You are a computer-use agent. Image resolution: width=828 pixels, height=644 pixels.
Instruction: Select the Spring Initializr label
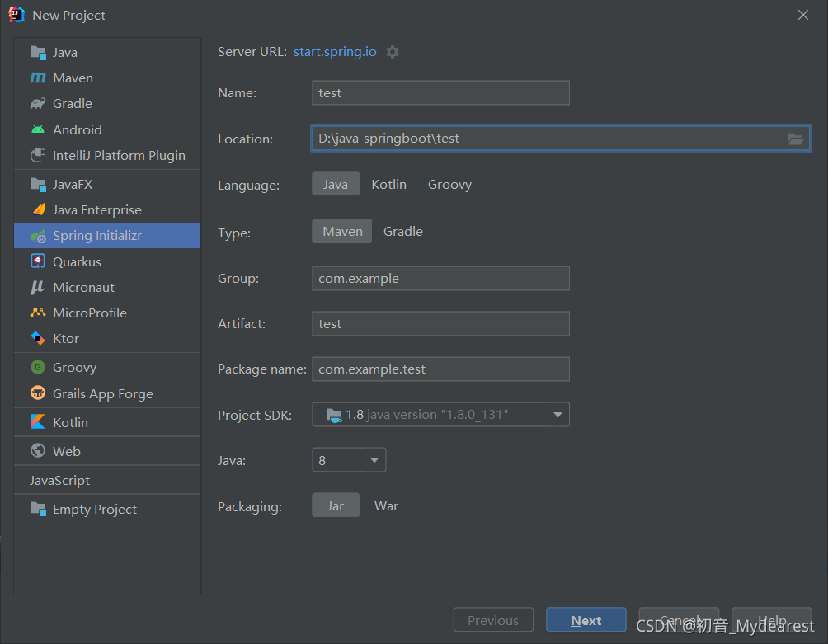97,236
